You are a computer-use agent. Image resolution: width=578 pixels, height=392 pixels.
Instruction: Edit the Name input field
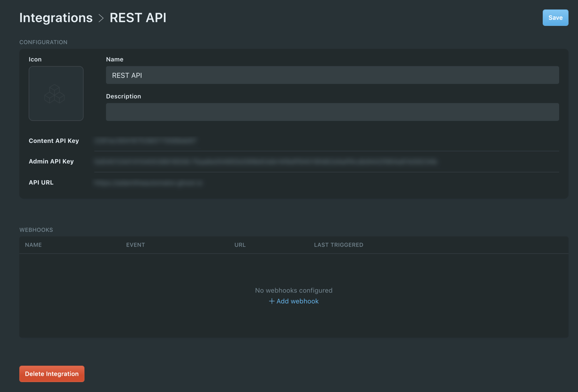(332, 75)
